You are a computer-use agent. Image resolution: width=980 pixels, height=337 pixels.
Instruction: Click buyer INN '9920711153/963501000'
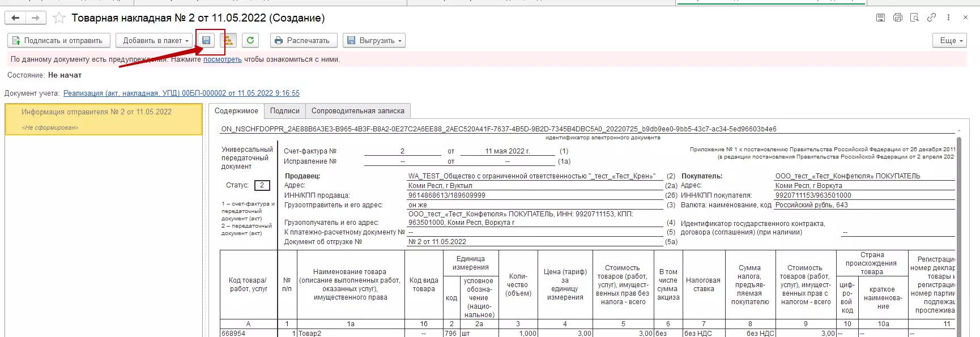[813, 195]
